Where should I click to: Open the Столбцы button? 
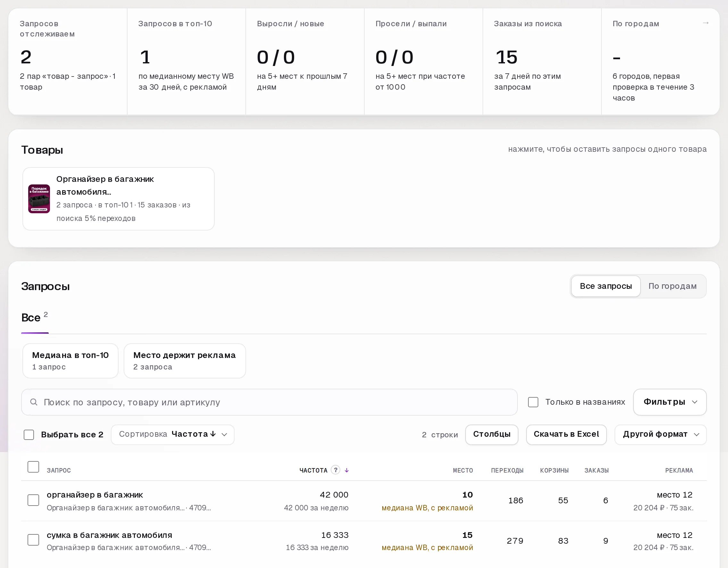(x=492, y=434)
